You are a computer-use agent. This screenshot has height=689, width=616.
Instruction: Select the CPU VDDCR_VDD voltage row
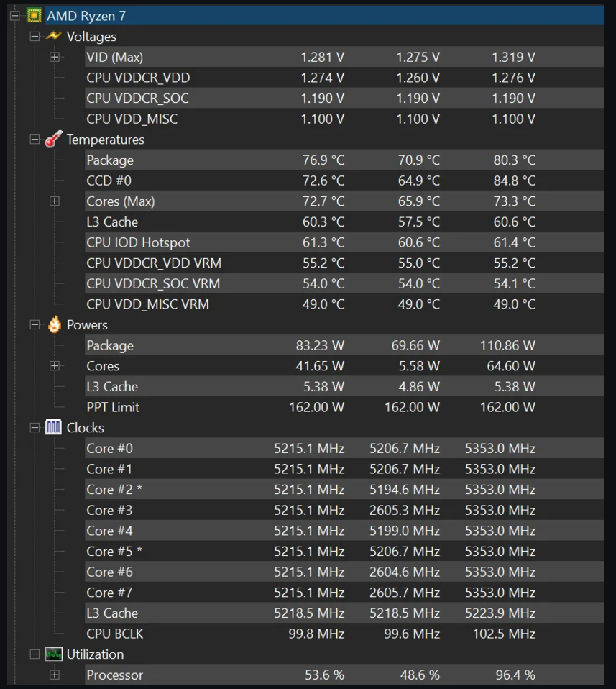[x=344, y=78]
